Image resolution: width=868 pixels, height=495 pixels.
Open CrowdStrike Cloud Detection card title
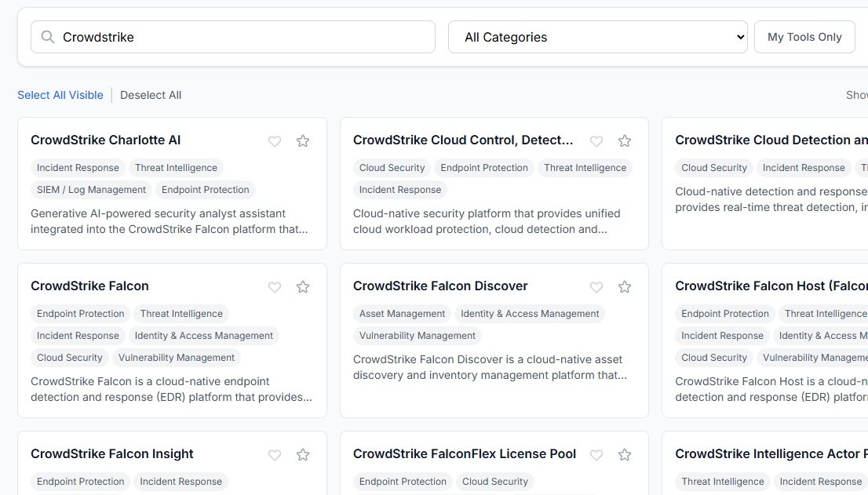771,140
